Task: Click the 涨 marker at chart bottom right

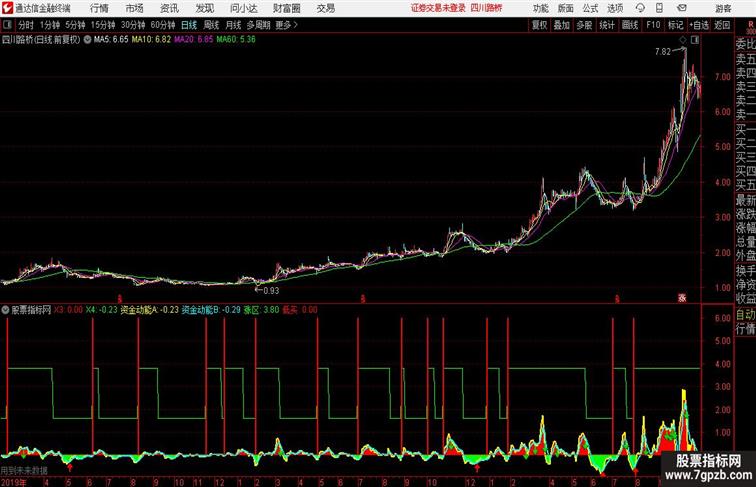Action: (682, 298)
